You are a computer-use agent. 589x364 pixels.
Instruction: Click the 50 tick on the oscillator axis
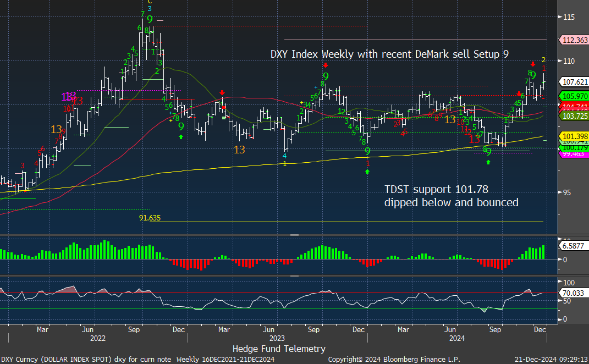click(x=567, y=301)
